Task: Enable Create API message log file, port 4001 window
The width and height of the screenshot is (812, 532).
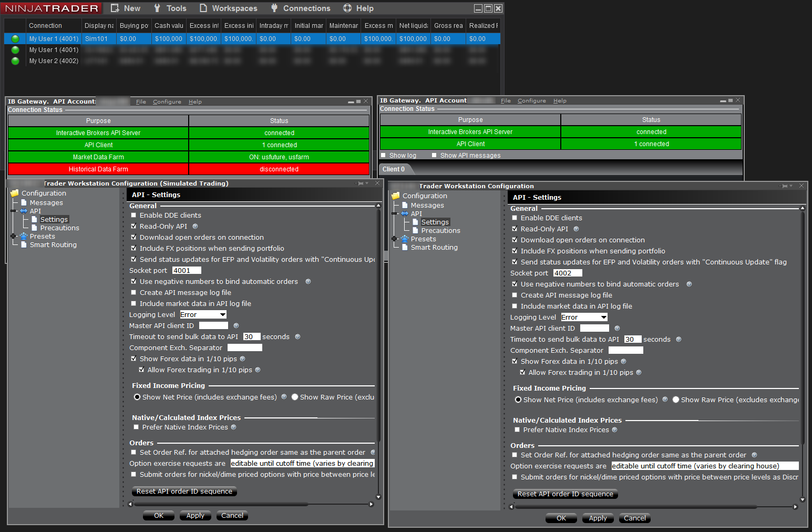Action: click(x=133, y=293)
